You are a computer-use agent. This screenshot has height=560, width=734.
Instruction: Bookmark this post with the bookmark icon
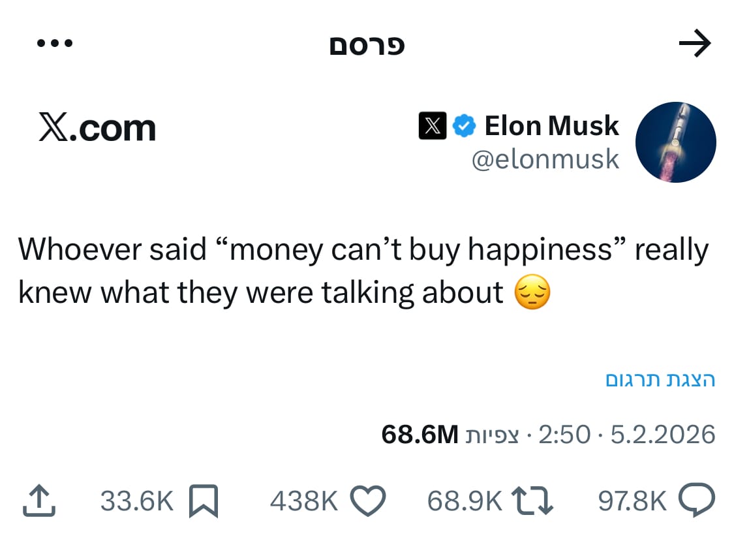tap(202, 501)
